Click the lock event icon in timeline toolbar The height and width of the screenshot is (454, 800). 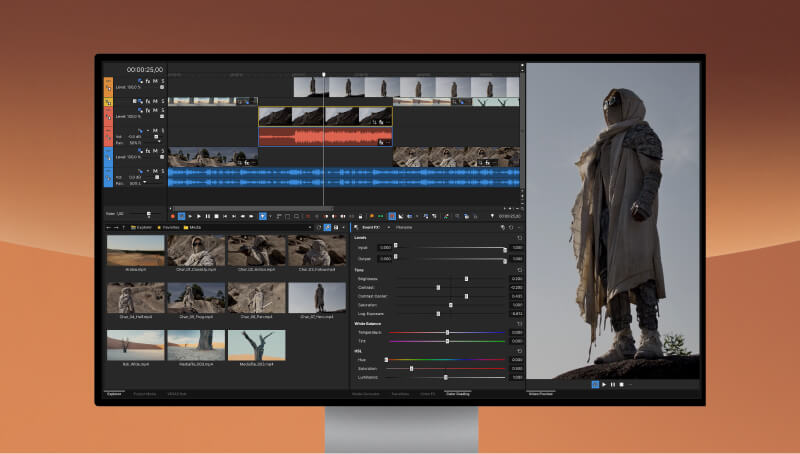[360, 216]
